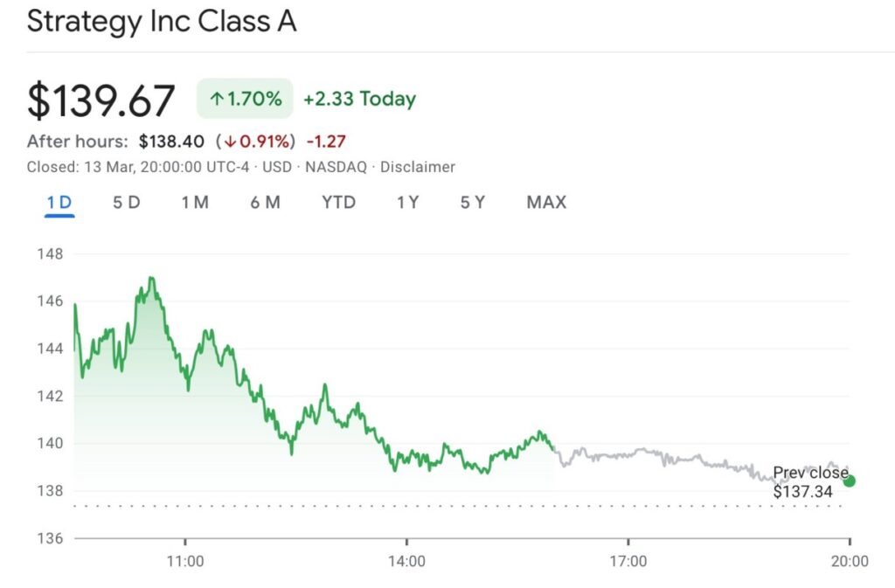View the 5 Y price history tab
Image resolution: width=895 pixels, height=588 pixels.
pyautogui.click(x=473, y=203)
